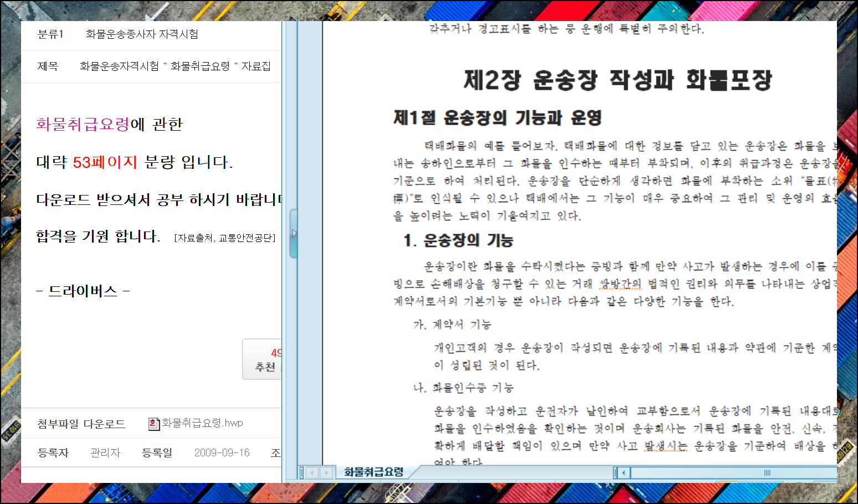The image size is (858, 504).
Task: Click the subheading 가. 계약서 기능
Action: [452, 325]
